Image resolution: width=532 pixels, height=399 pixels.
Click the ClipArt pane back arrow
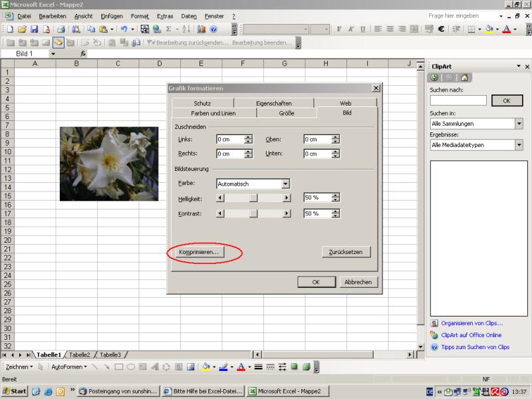coord(435,78)
